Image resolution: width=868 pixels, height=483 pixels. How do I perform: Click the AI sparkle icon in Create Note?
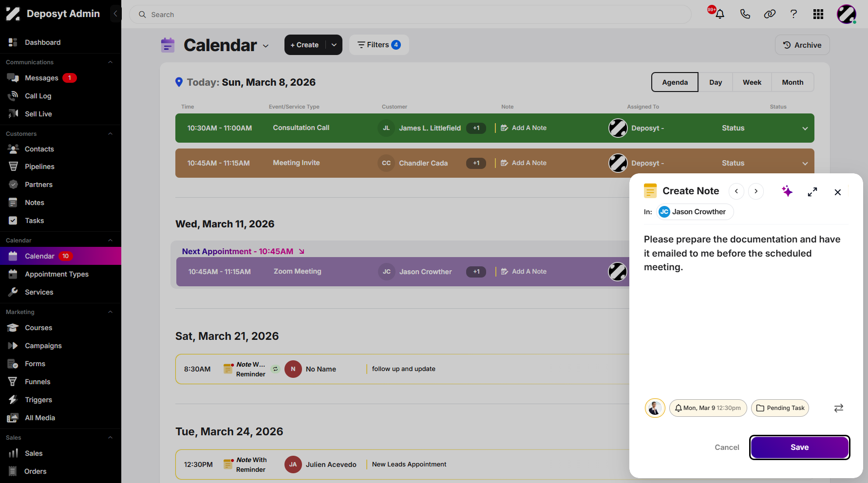(x=787, y=191)
